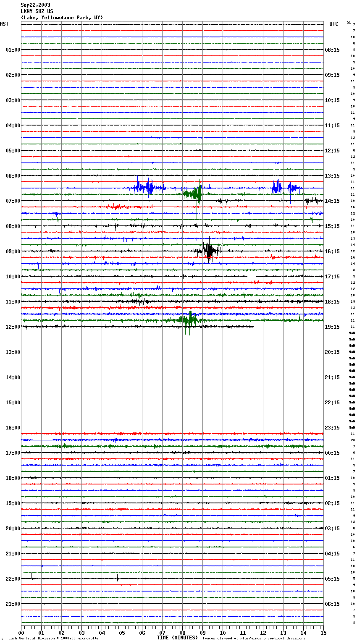The image size is (357, 644).
Task: Select the 00:15 UTC time label
Action: click(332, 453)
